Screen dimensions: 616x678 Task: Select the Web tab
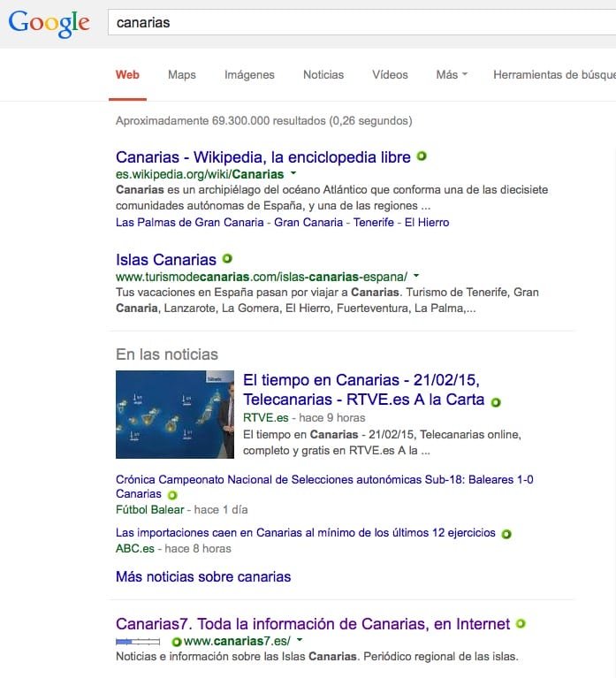click(x=127, y=75)
